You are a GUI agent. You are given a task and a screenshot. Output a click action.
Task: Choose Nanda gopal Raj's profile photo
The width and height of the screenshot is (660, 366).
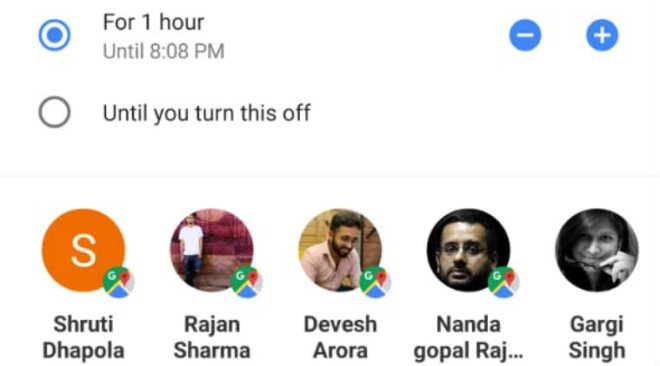468,250
